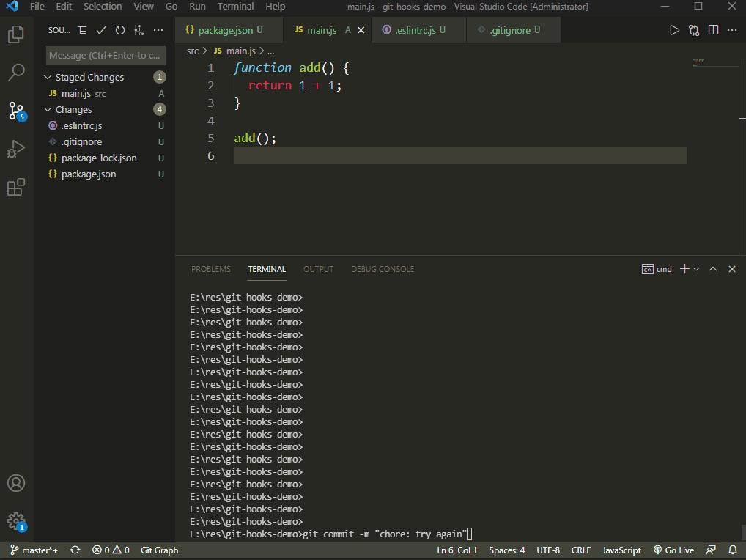Run the main.js file via play button
The height and width of the screenshot is (560, 746).
click(673, 30)
